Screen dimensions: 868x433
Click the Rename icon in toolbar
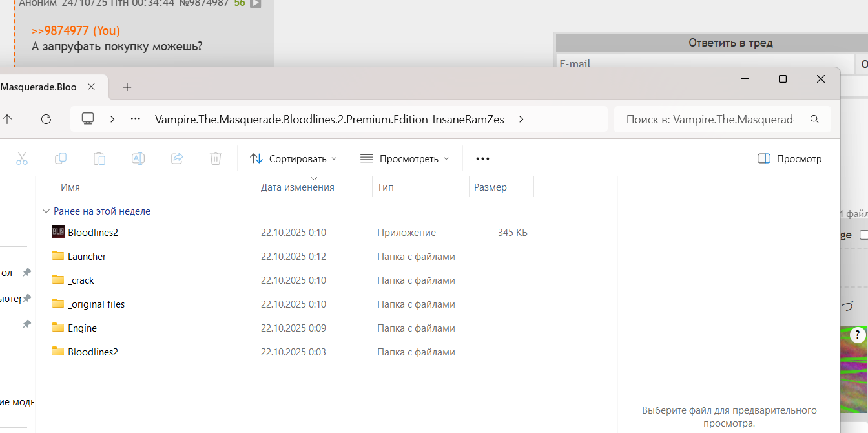138,158
